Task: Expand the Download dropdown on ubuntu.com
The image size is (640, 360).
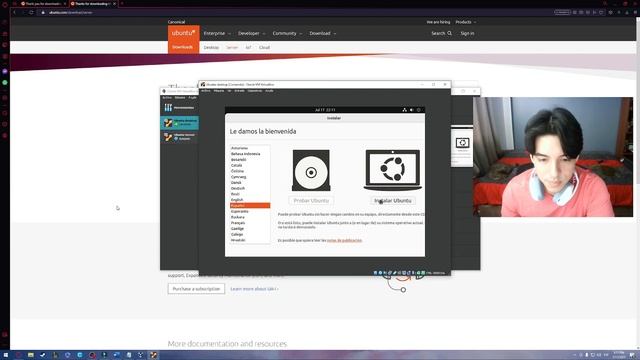Action: coord(322,33)
